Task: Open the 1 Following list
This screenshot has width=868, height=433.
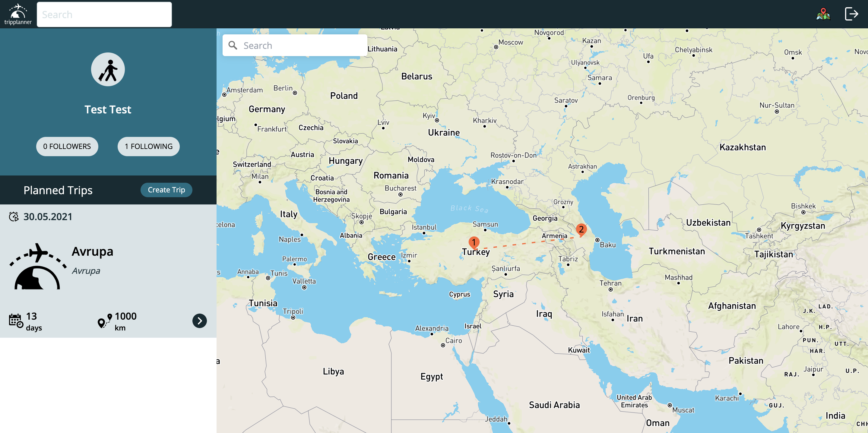Action: (149, 146)
